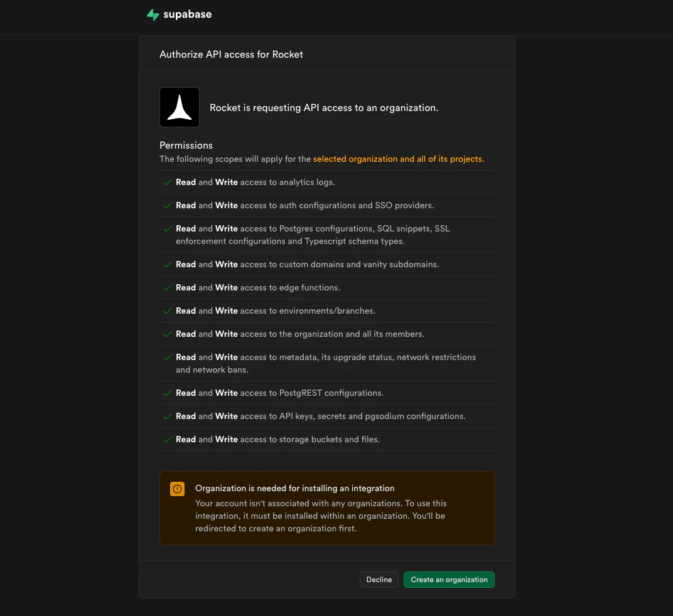Click the checkmark next to auth configurations permission

[167, 205]
